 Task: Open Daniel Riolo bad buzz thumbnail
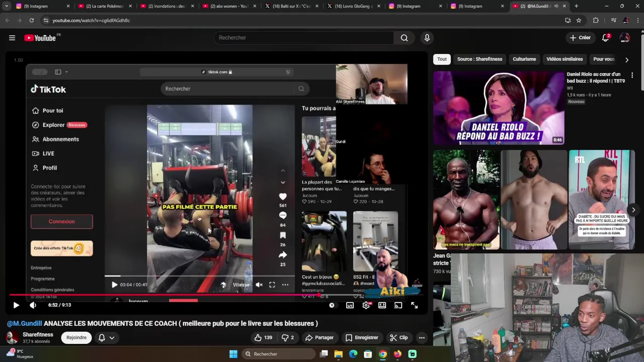pyautogui.click(x=499, y=108)
